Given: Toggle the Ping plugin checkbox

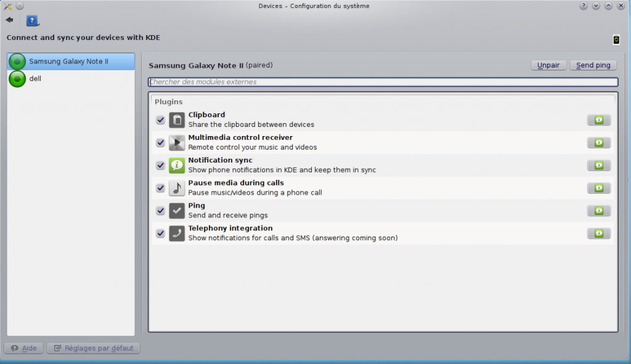Looking at the screenshot, I should pos(161,211).
